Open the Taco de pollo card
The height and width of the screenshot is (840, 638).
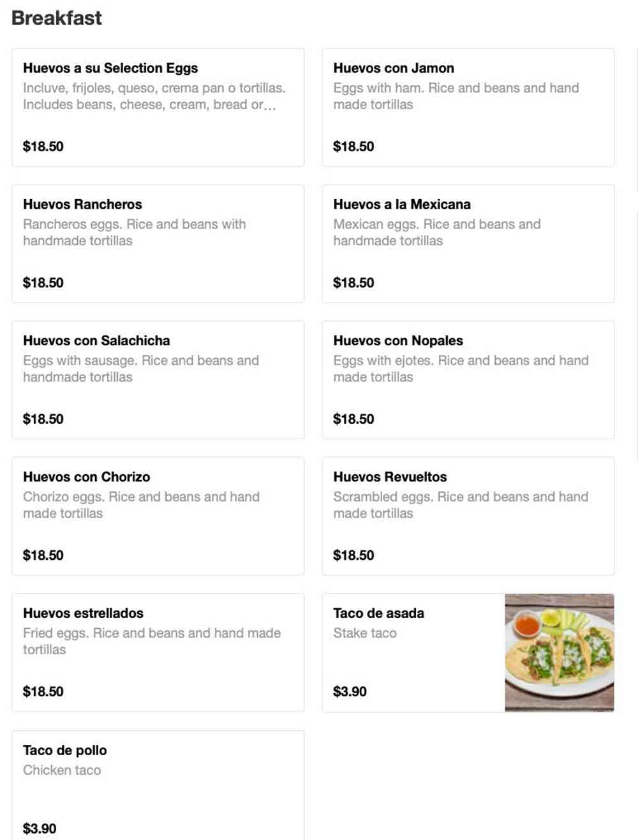pos(158,785)
